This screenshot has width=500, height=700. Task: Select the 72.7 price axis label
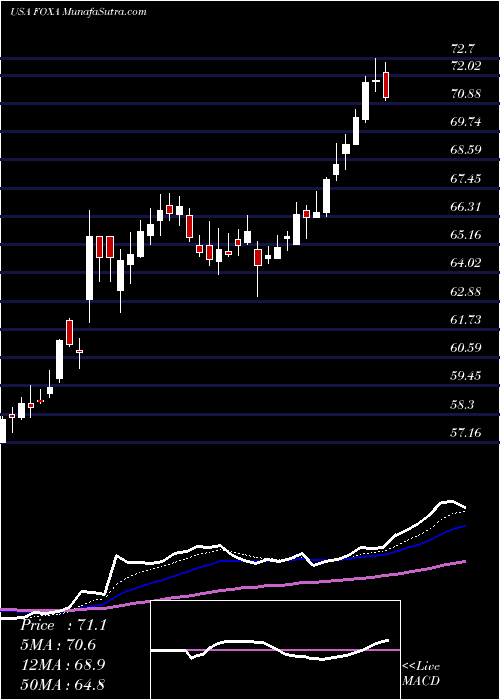point(463,49)
